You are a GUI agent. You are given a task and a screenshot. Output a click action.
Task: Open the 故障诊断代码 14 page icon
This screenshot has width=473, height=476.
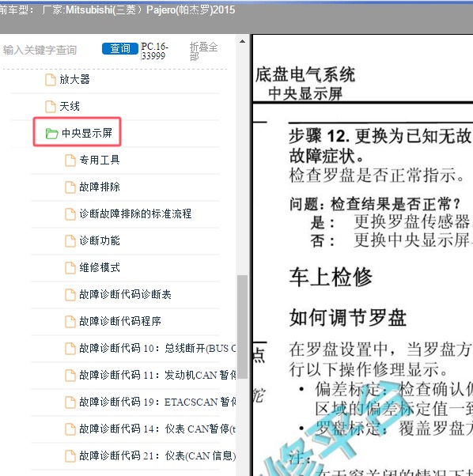coord(70,429)
